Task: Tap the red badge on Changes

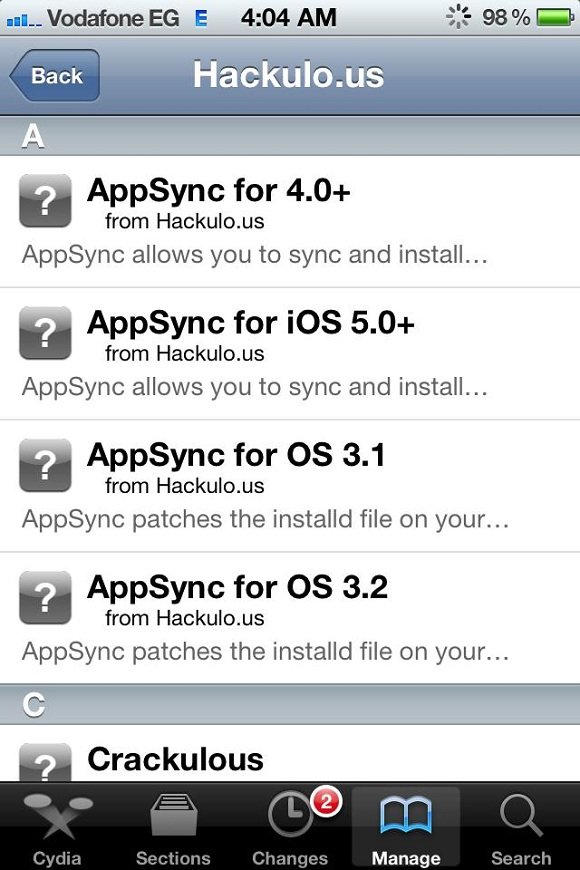Action: (x=326, y=802)
